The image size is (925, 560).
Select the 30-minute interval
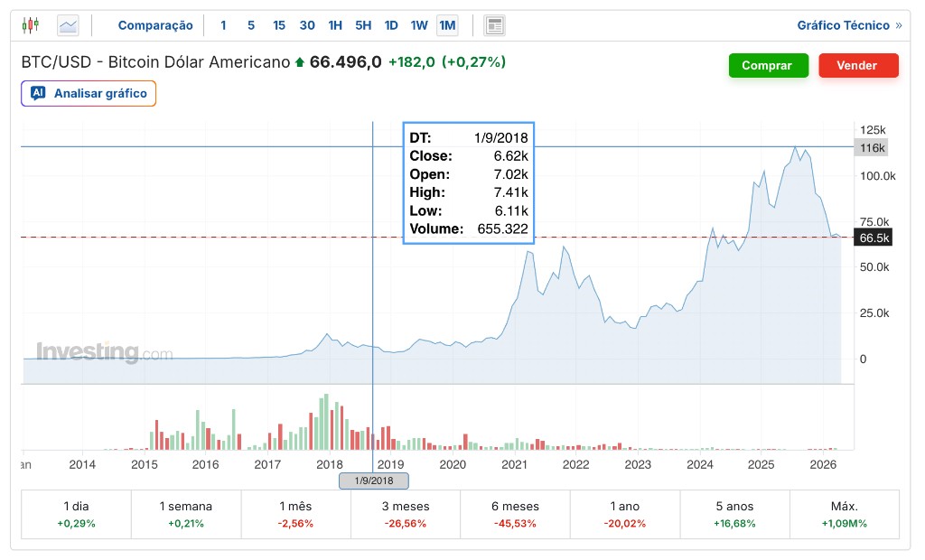click(307, 25)
